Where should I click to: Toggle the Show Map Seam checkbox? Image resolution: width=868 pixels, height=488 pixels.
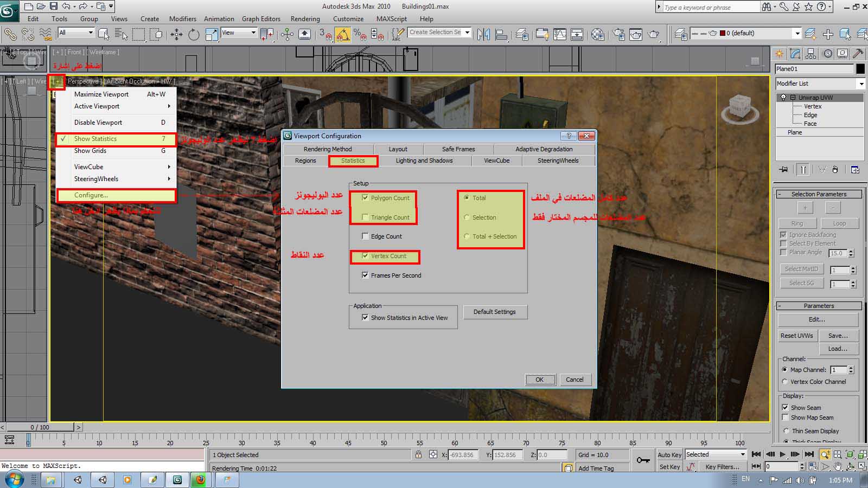(x=785, y=418)
